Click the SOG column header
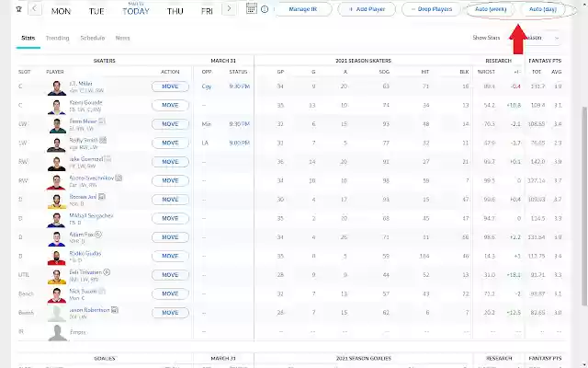588x368 pixels. pos(384,72)
